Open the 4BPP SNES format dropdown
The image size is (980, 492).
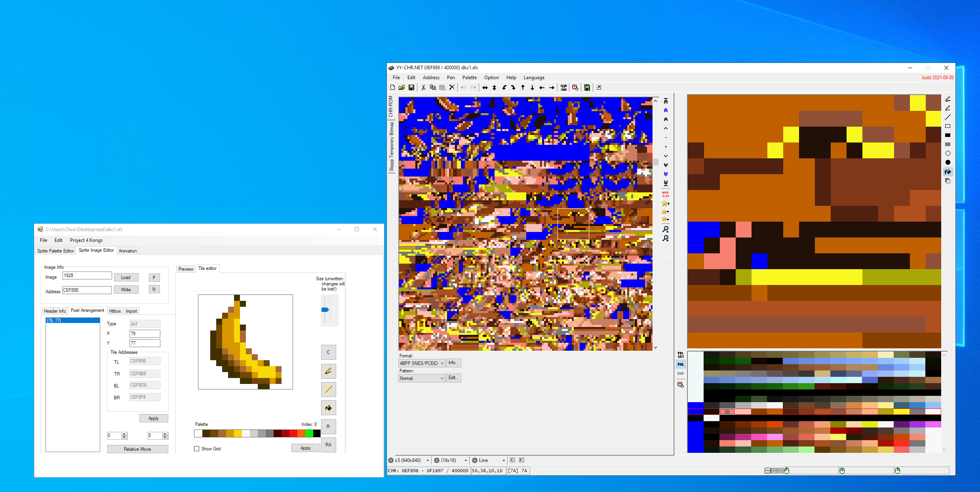422,363
